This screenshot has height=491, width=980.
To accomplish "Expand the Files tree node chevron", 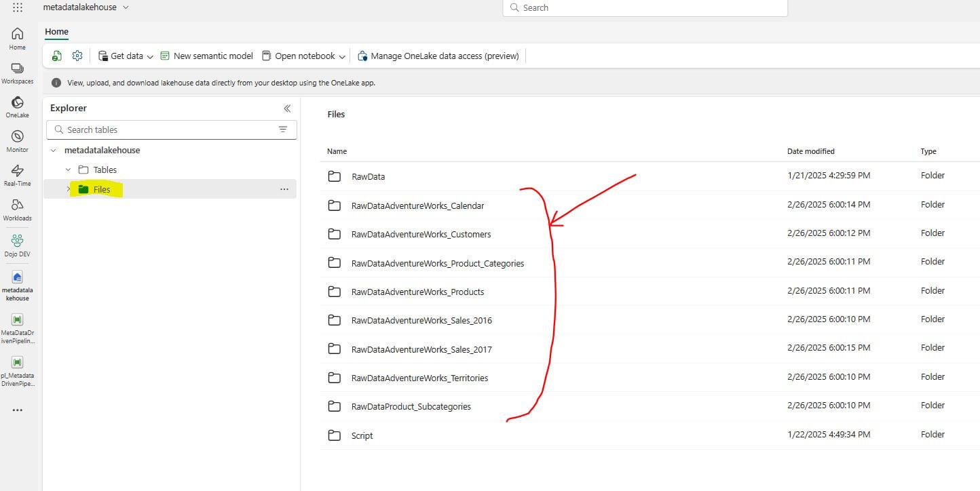I will click(69, 189).
